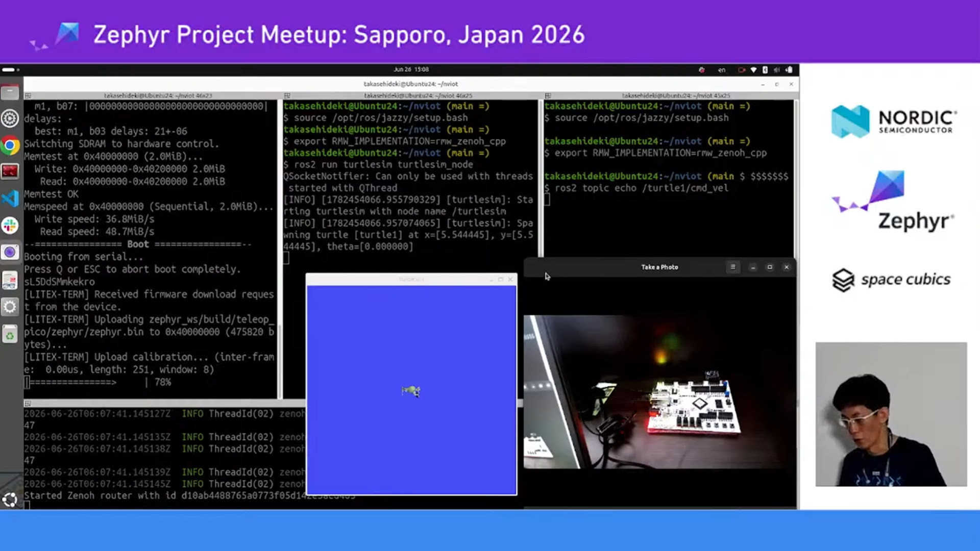Click the scrollbar of the right terminal pane
The image size is (980, 551).
pos(795,179)
